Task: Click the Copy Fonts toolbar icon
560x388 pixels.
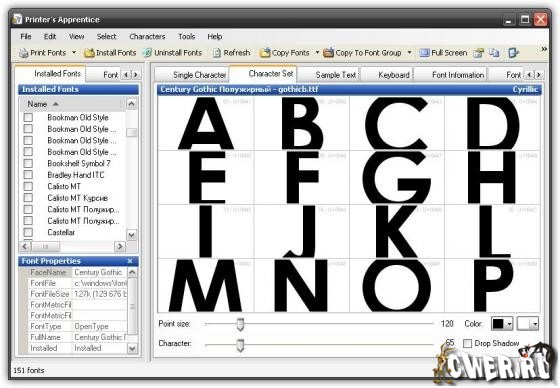Action: [265, 53]
